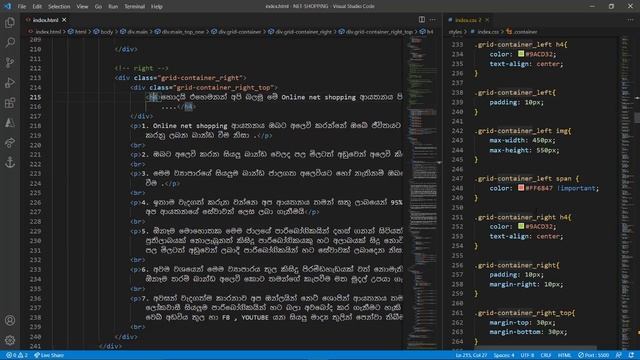This screenshot has height=360, width=640.
Task: Open notifications bell in the status bar
Action: tap(631, 355)
